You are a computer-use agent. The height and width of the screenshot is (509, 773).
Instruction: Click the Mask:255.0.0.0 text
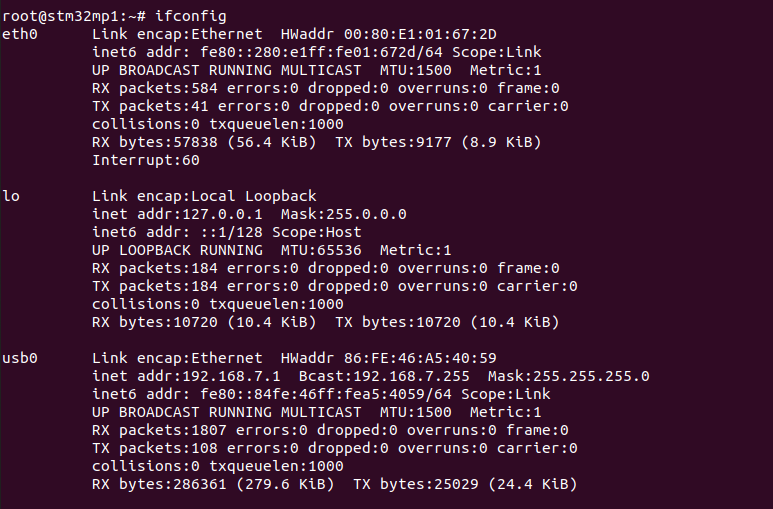click(344, 214)
